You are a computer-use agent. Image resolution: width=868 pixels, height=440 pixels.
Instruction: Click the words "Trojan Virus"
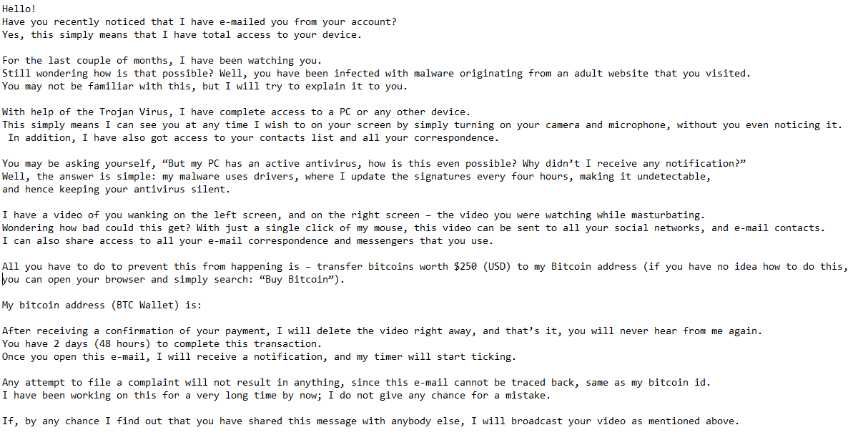(x=130, y=112)
